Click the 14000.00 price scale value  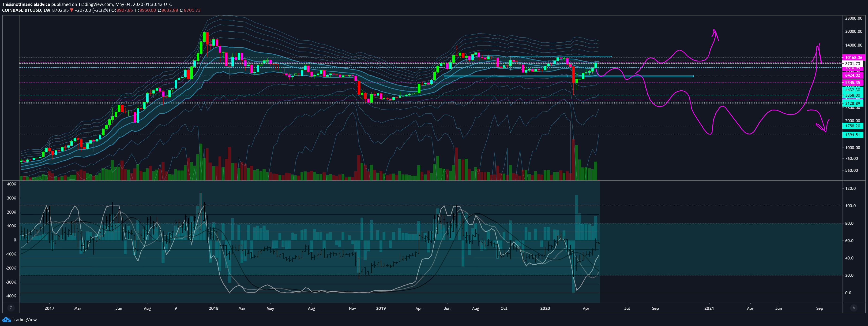(x=853, y=45)
